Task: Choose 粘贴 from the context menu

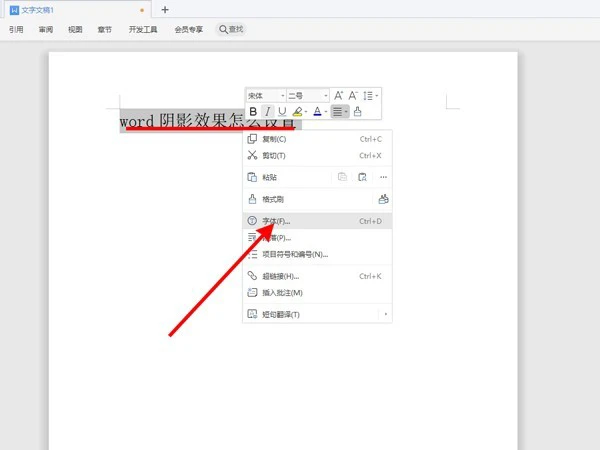Action: (287, 177)
